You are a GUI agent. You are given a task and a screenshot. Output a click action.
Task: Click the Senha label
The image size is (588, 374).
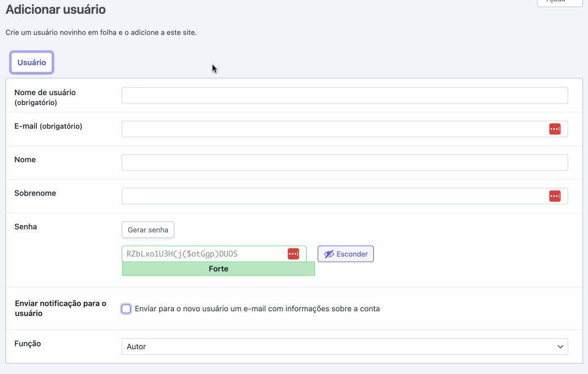click(25, 227)
